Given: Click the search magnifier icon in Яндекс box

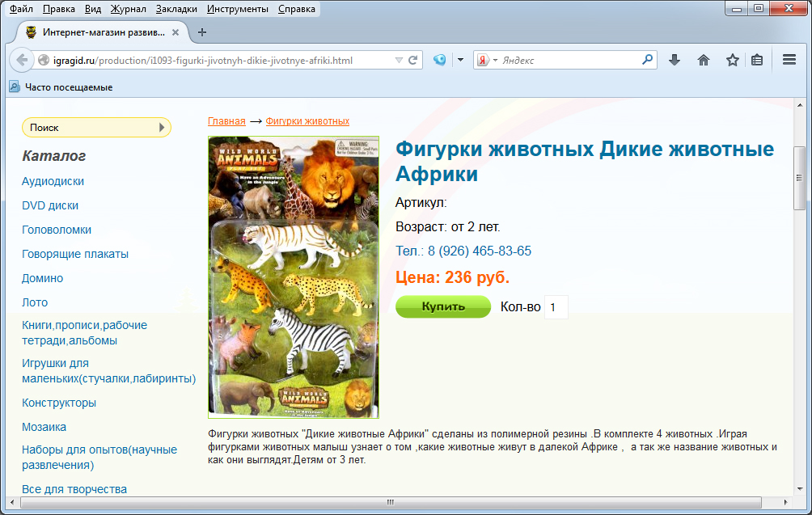Looking at the screenshot, I should click(647, 60).
